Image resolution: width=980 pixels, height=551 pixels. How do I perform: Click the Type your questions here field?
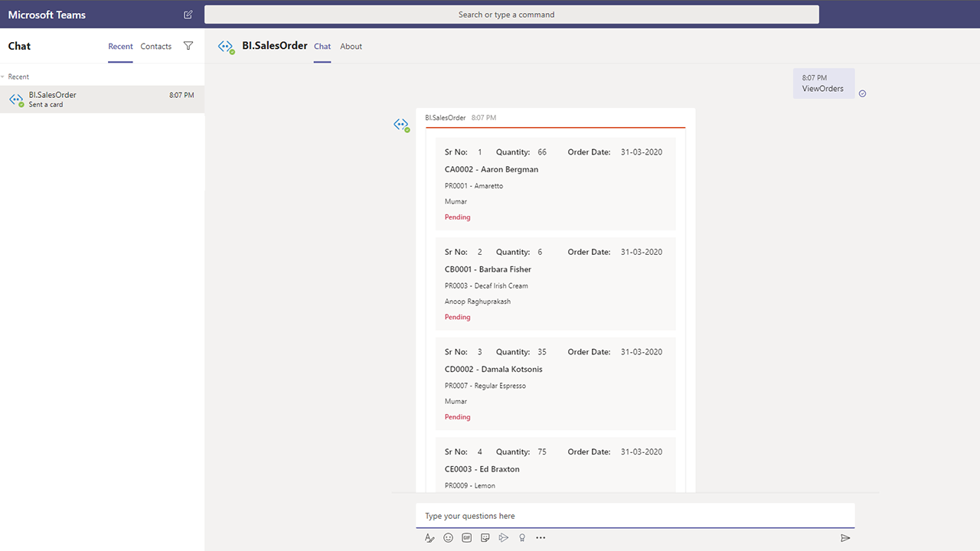tap(635, 516)
